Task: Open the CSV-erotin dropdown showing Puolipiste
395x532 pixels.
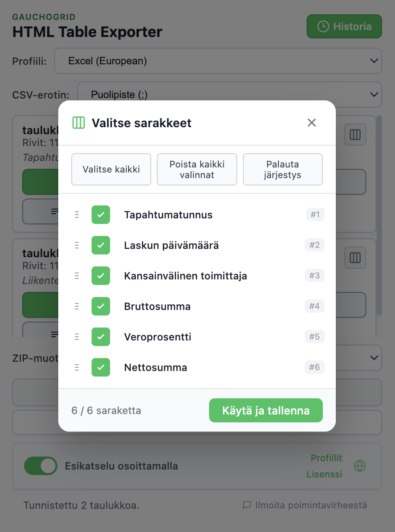Action: [229, 94]
